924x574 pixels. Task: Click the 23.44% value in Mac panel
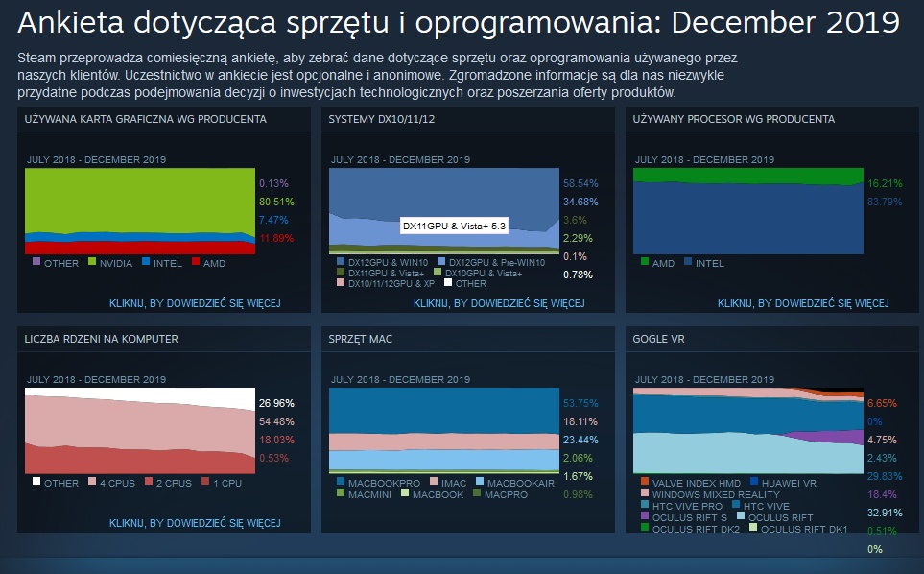point(580,440)
